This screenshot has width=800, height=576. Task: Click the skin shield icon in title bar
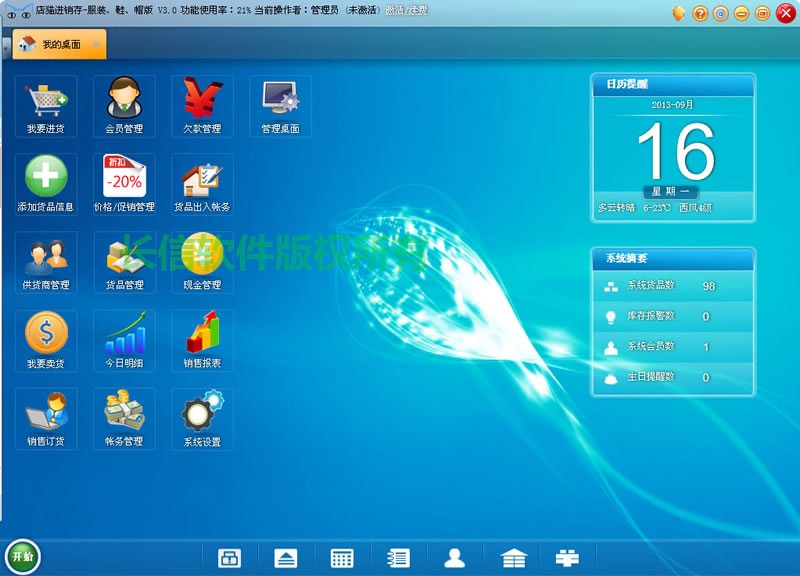tap(679, 13)
